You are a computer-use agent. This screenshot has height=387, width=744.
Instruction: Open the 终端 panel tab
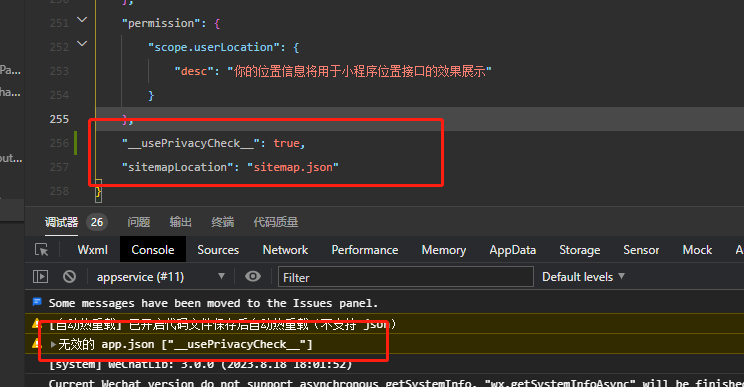[x=223, y=222]
